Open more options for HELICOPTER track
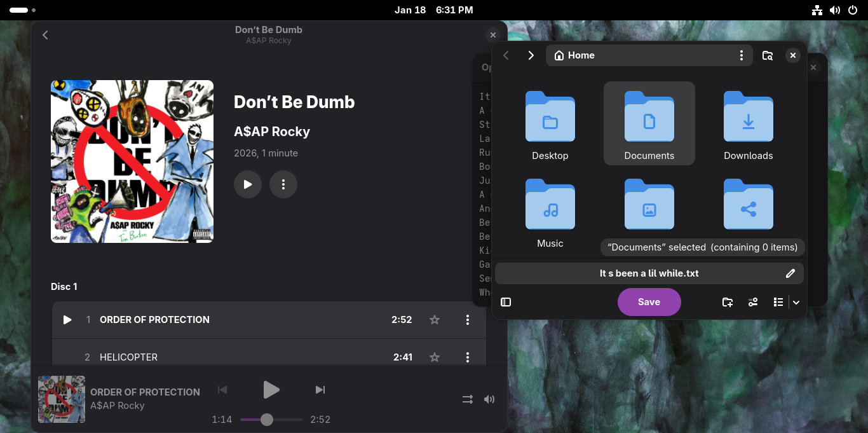 tap(468, 357)
